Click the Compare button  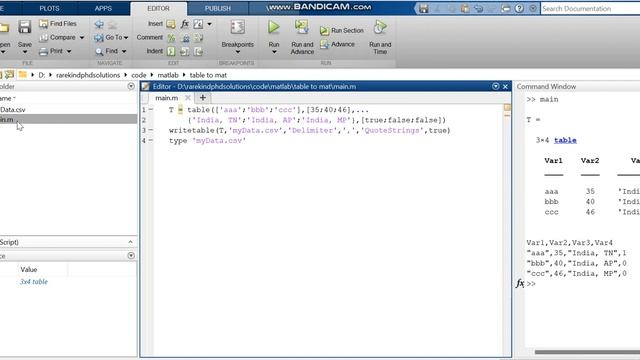pyautogui.click(x=58, y=38)
